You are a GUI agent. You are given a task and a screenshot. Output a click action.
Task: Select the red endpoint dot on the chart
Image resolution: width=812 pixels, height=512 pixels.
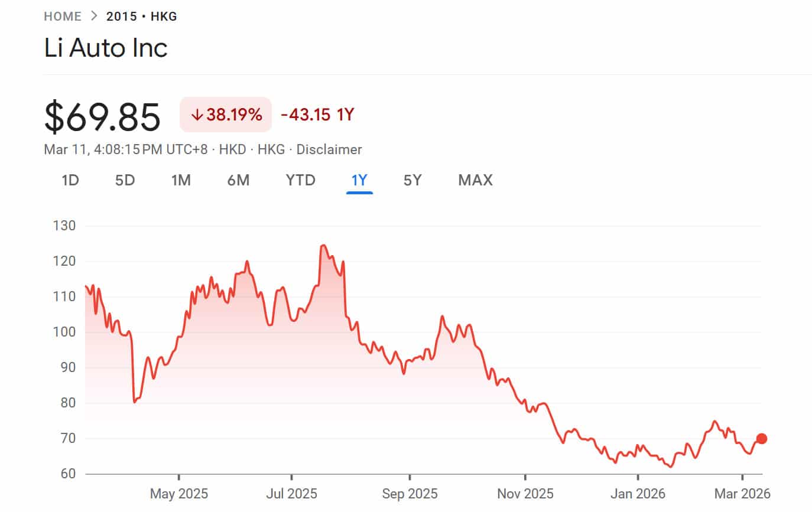(762, 438)
